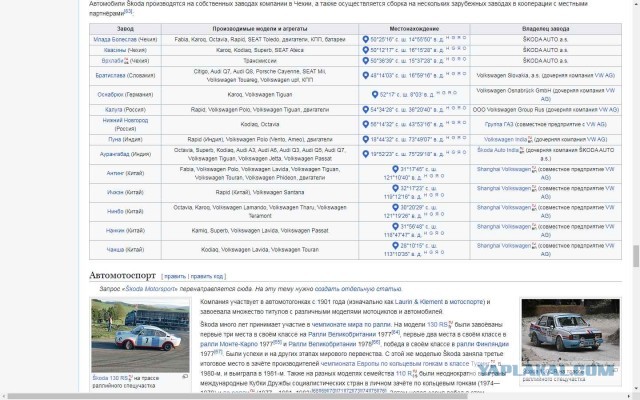The width and height of the screenshot is (640, 400).
Task: Click the map pin icon for Нижний Новгород
Action: click(x=366, y=124)
